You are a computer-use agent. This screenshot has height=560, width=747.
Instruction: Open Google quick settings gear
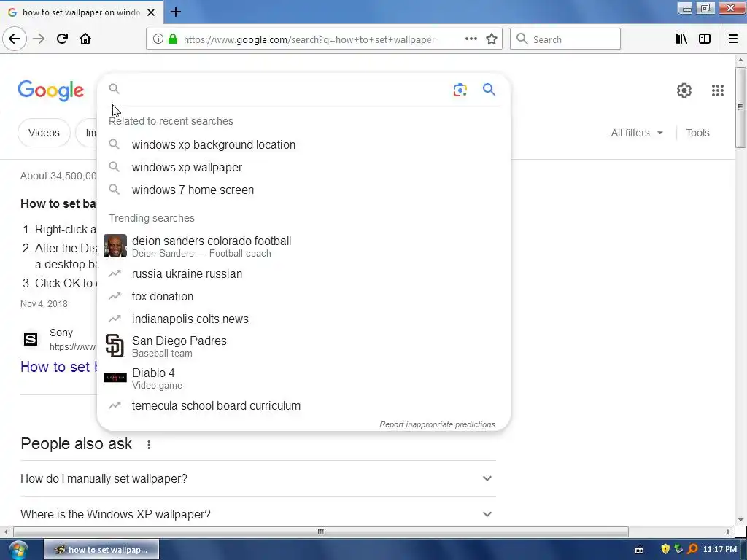click(684, 90)
